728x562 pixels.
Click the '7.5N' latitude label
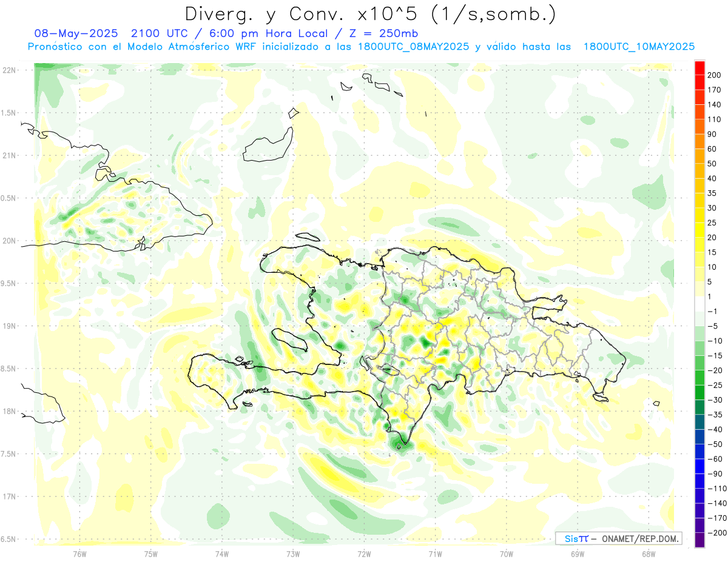click(x=9, y=454)
